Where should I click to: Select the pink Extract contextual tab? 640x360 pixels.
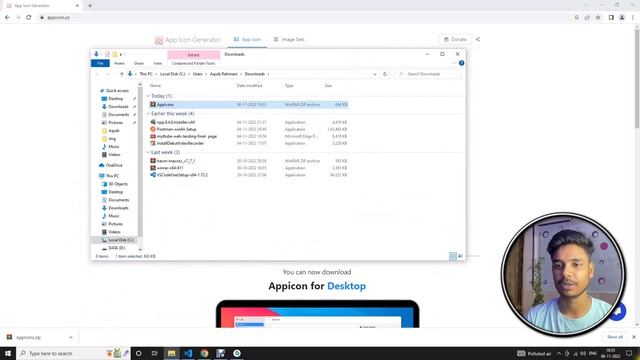tap(193, 55)
